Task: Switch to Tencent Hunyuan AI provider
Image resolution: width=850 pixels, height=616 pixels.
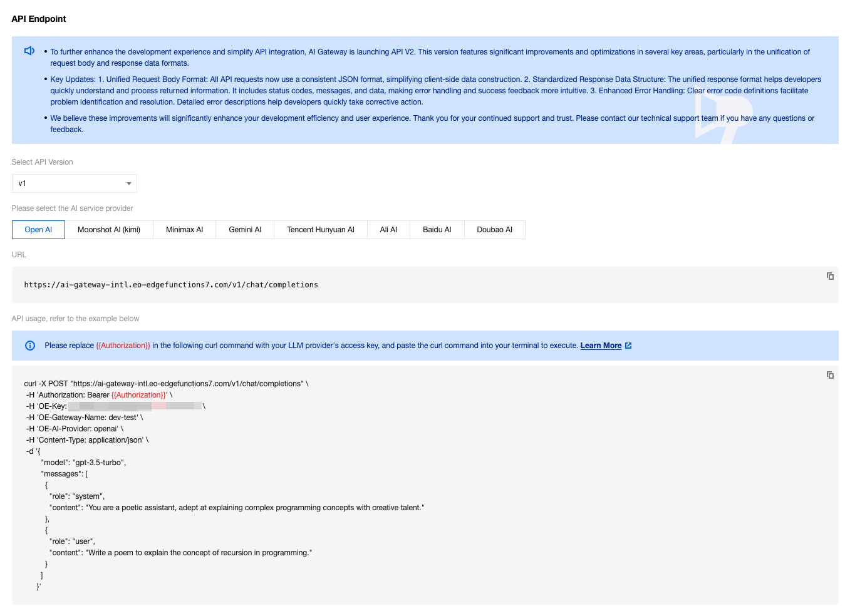Action: [320, 230]
